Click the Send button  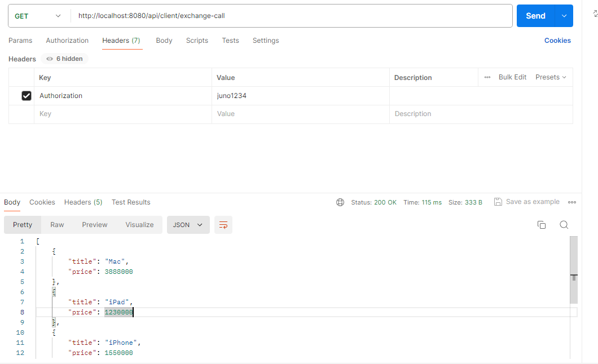click(x=535, y=16)
